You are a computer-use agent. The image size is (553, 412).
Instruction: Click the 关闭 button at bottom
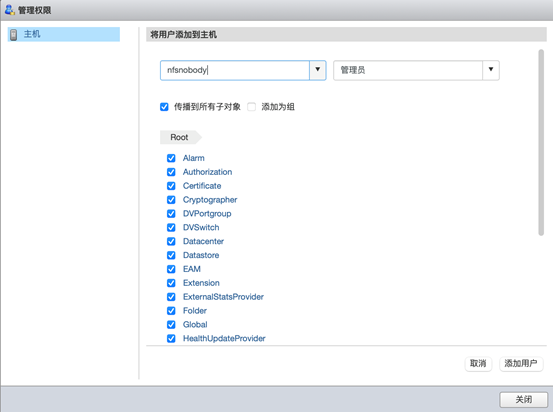523,399
